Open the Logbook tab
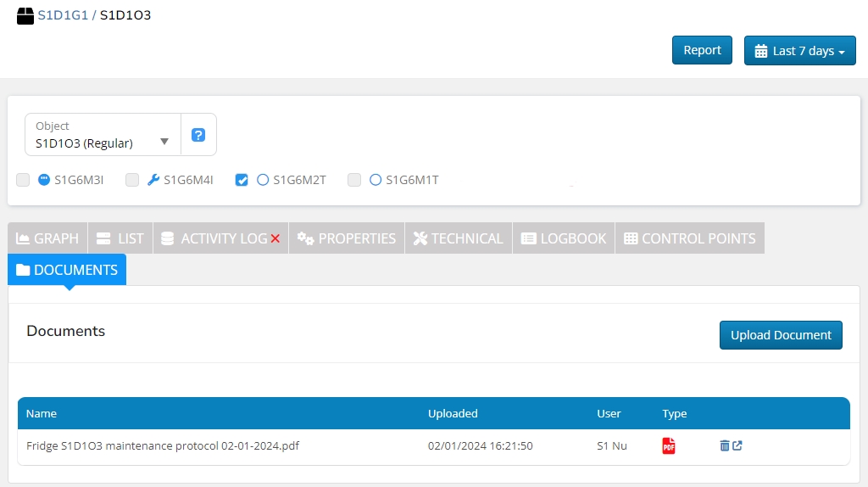The width and height of the screenshot is (868, 487). (x=564, y=238)
